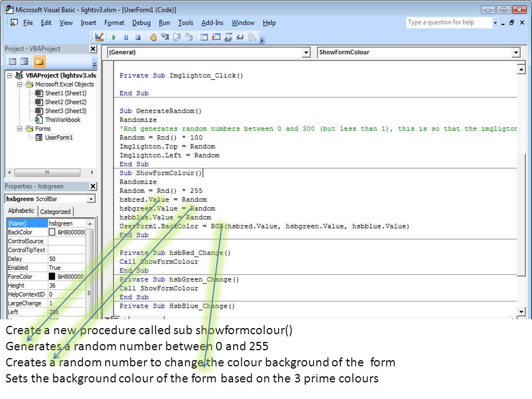Select Sheet1 (Sheet1) in project tree
This screenshot has height=399, width=532.
pyautogui.click(x=65, y=93)
